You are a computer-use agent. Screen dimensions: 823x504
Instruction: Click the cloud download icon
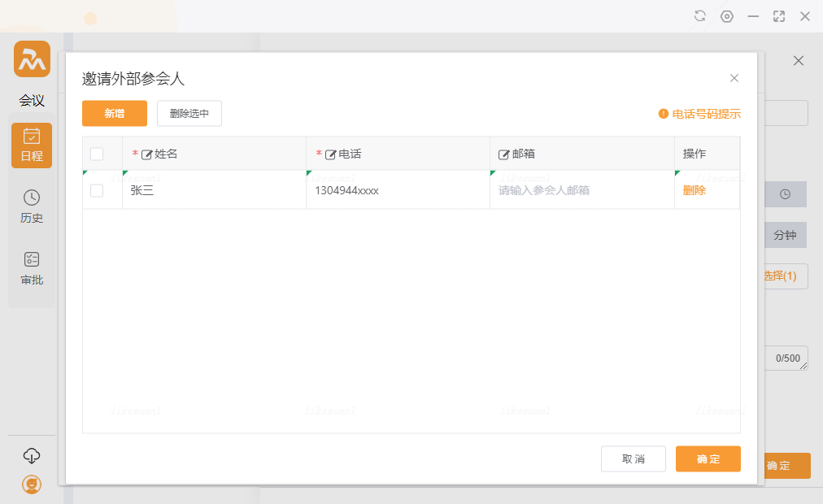(x=32, y=455)
